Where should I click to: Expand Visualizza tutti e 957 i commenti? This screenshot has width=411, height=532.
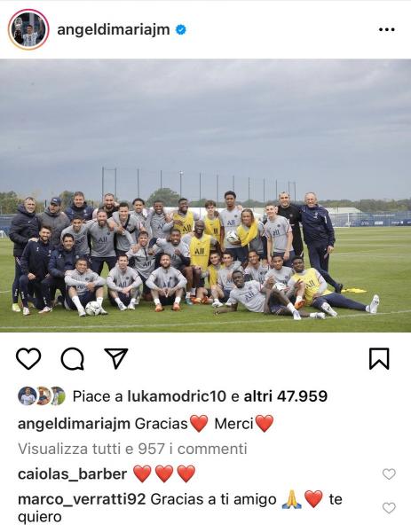132,449
